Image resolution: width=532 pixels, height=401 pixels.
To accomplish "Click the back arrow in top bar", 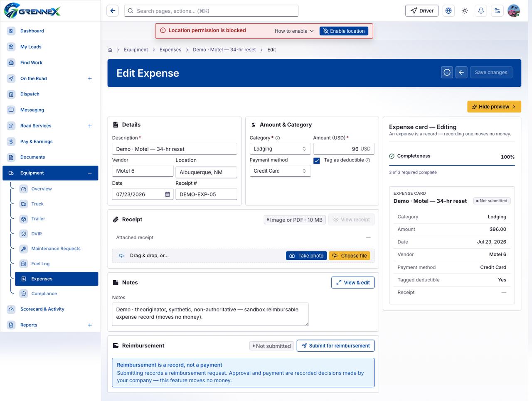I will (x=113, y=11).
